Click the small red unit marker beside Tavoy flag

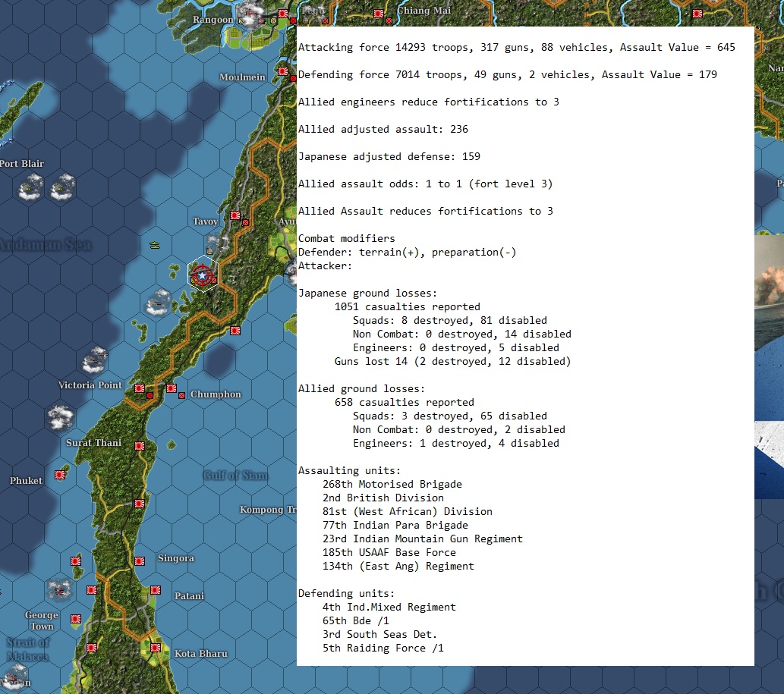coord(245,223)
